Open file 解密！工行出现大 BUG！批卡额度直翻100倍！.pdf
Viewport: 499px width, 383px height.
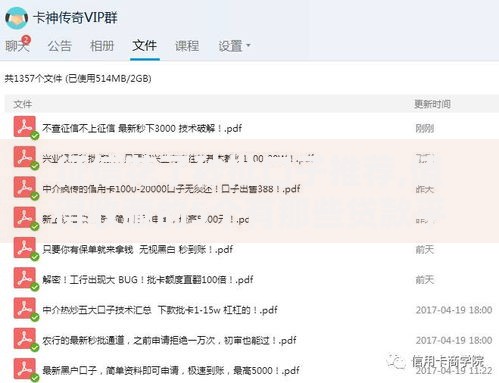(x=148, y=280)
